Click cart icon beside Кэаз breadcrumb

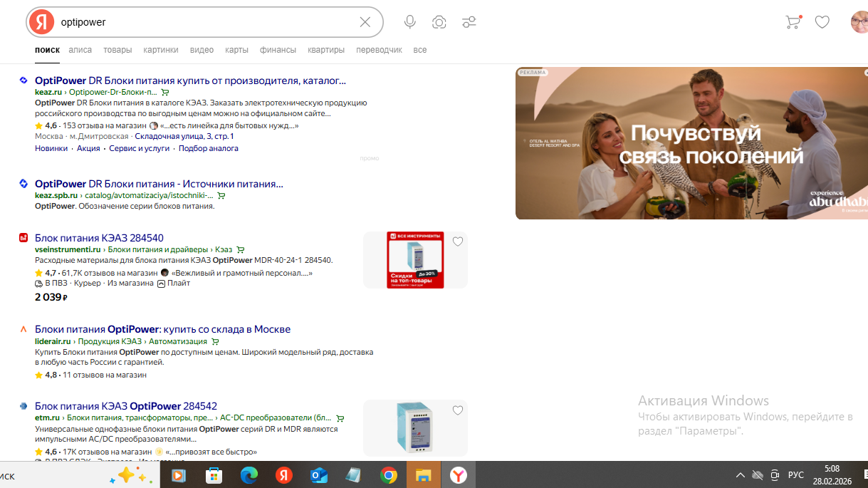pos(241,250)
